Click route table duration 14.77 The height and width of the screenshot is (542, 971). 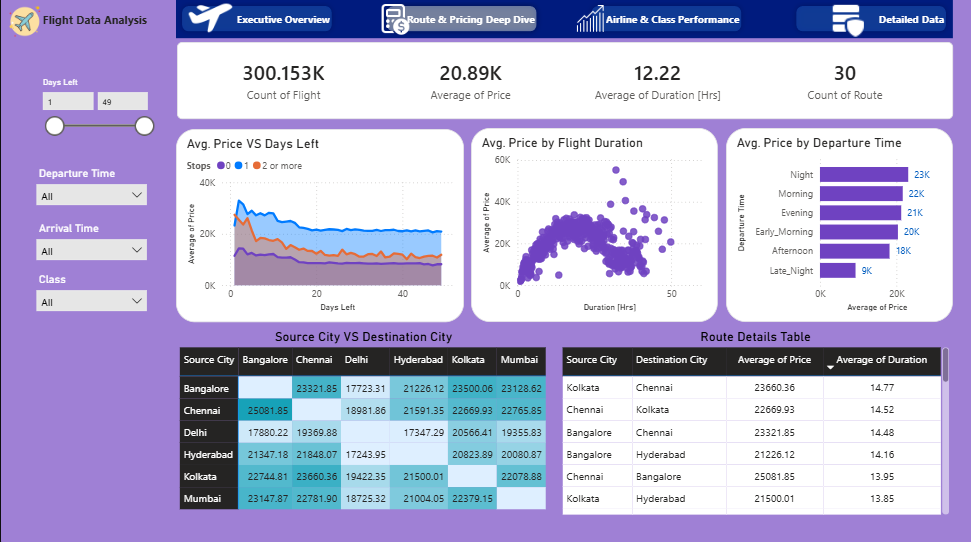[x=882, y=388]
